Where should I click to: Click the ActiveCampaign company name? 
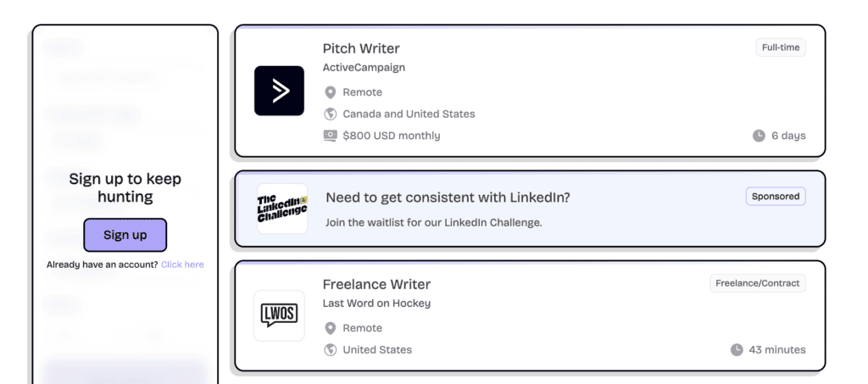click(x=364, y=68)
